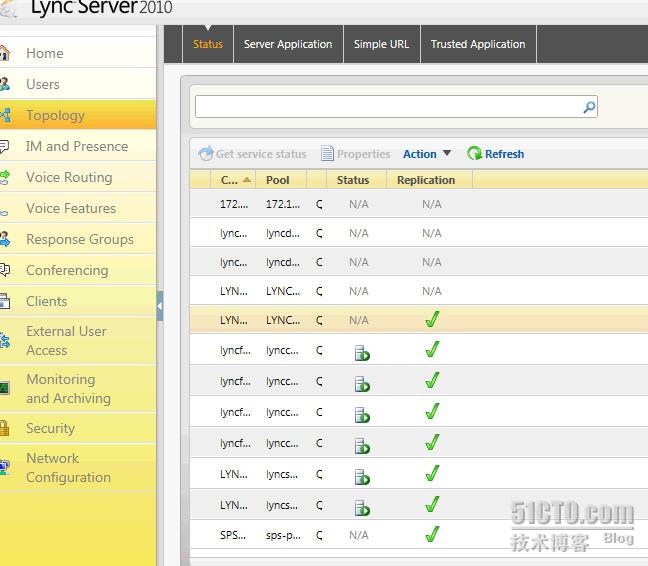The width and height of the screenshot is (648, 566).
Task: Open the Home page link
Action: pos(45,53)
